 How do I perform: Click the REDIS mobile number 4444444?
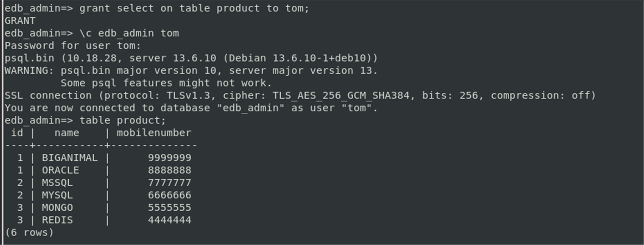[170, 220]
